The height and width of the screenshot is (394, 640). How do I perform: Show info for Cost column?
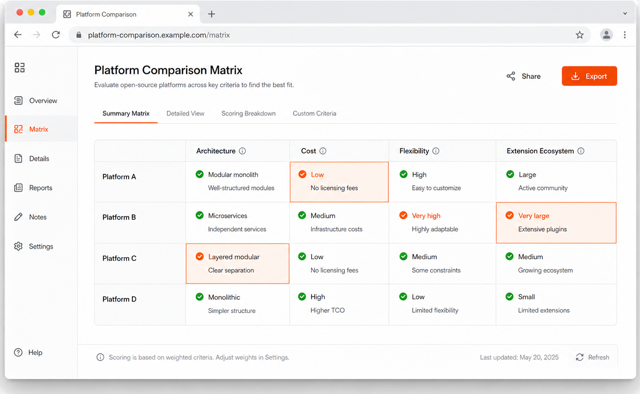[x=323, y=151]
